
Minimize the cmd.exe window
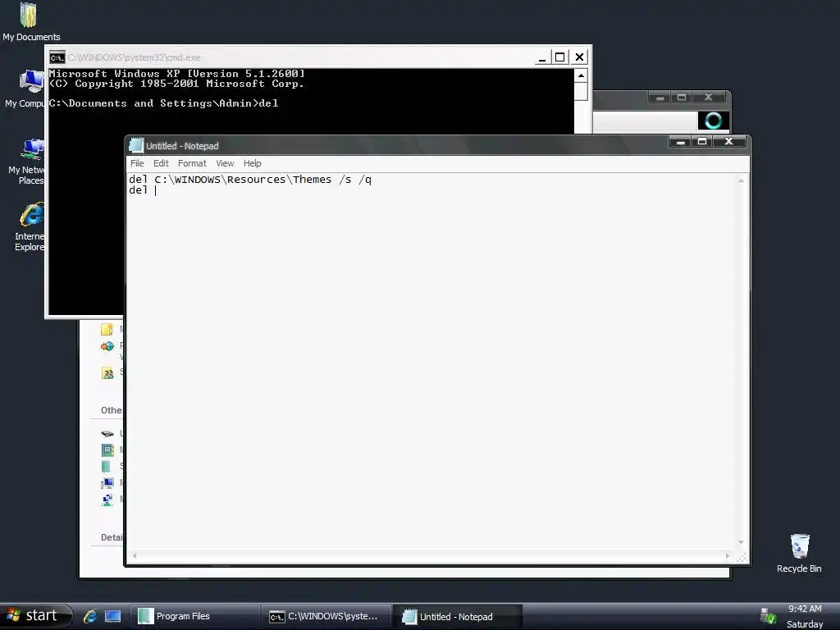point(542,57)
